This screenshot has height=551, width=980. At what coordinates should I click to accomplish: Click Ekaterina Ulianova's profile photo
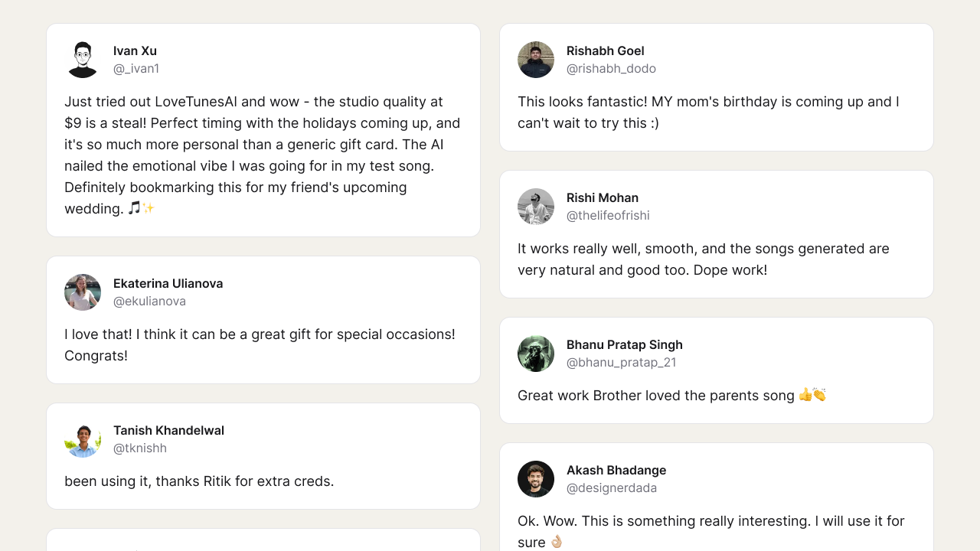pyautogui.click(x=83, y=292)
